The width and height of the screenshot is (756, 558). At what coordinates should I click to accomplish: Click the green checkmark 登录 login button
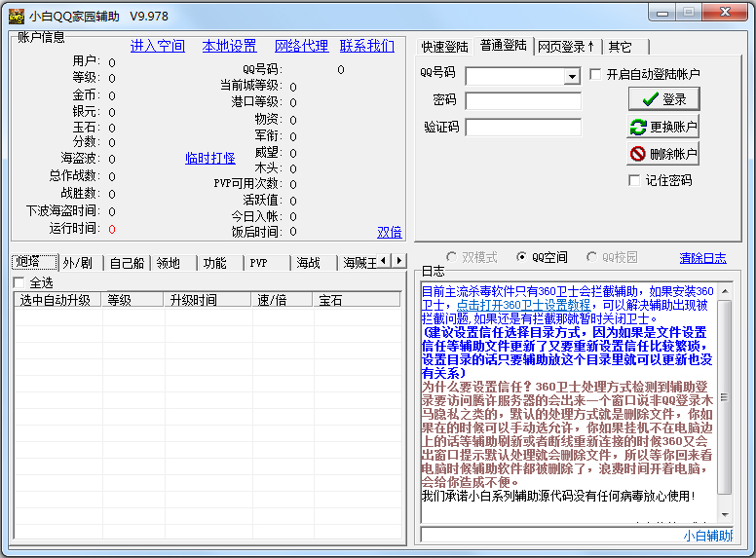click(662, 99)
